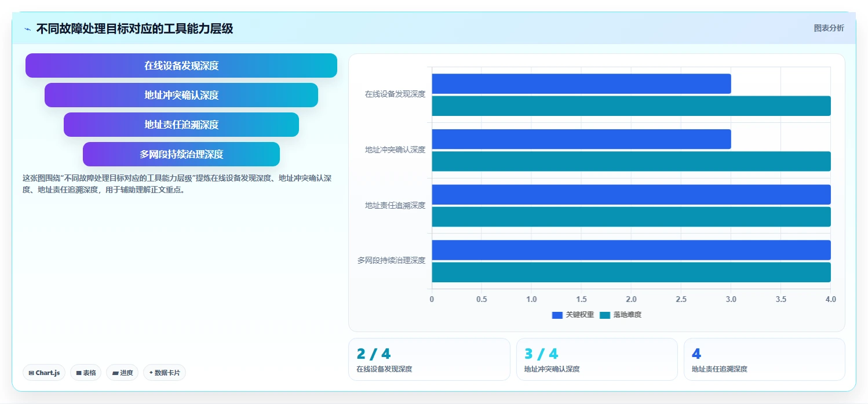This screenshot has height=404, width=868.
Task: Select the 地址冲突确认深度 funnel bar
Action: click(181, 95)
